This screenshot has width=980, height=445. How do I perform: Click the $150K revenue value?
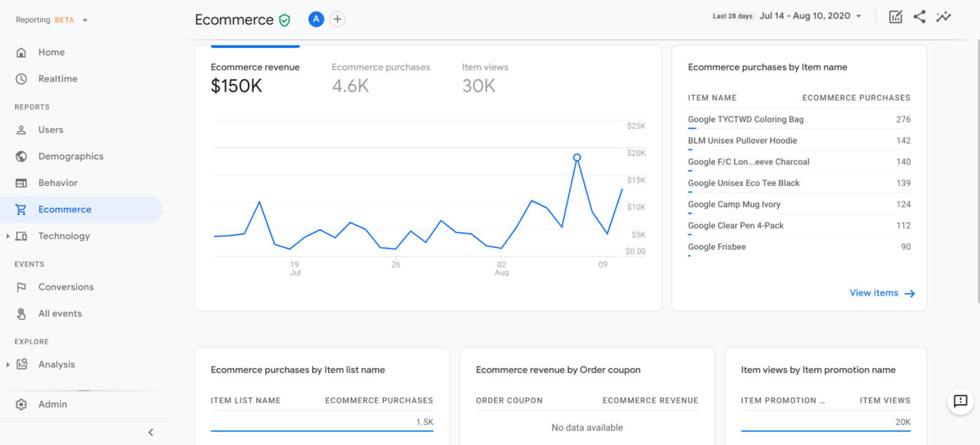click(x=236, y=86)
